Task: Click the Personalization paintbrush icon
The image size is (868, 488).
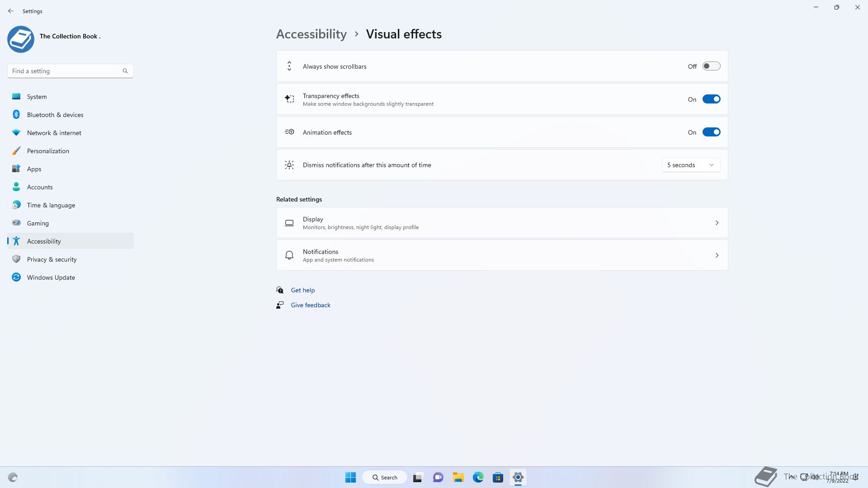Action: [16, 151]
